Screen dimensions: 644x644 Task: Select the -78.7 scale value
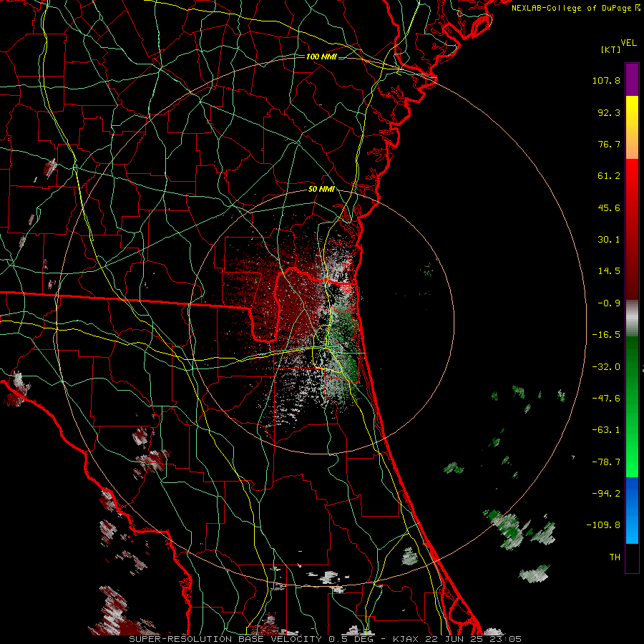[606, 462]
